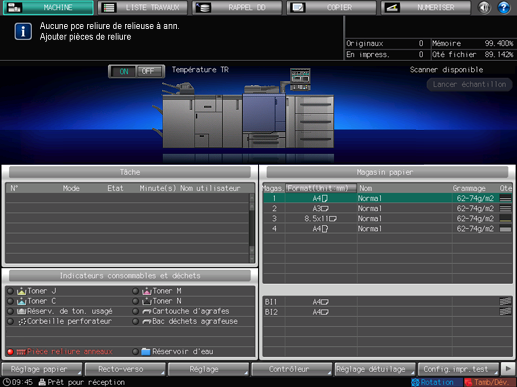517x387 pixels.
Task: Open the Réglage papier menu button
Action: coord(42,369)
